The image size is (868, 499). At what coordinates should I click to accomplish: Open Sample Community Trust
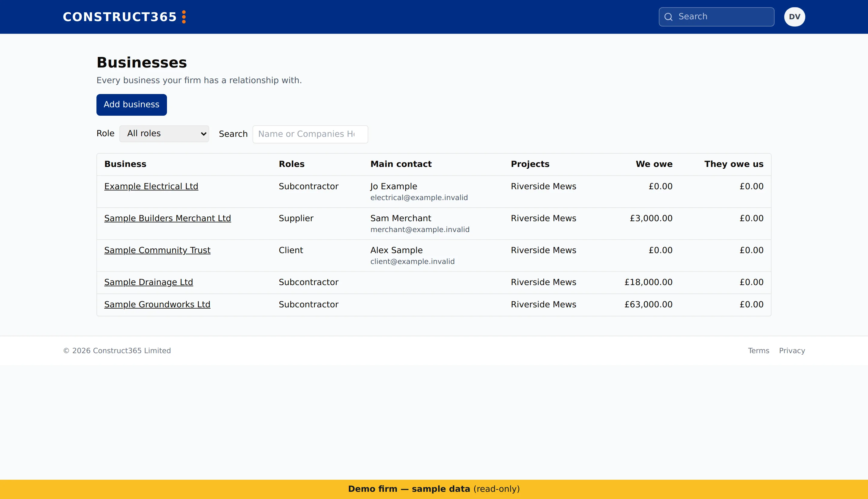click(157, 250)
